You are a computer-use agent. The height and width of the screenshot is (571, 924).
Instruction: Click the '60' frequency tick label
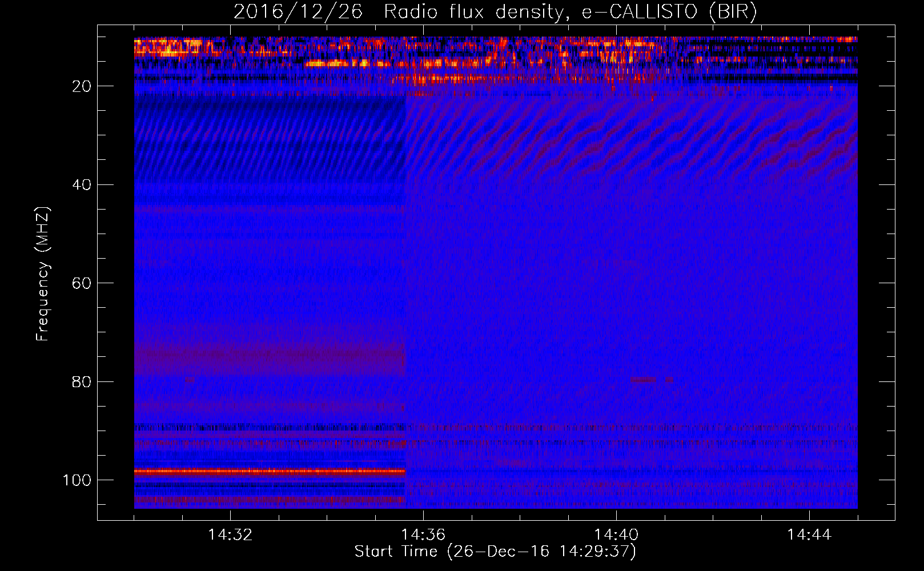pyautogui.click(x=82, y=283)
